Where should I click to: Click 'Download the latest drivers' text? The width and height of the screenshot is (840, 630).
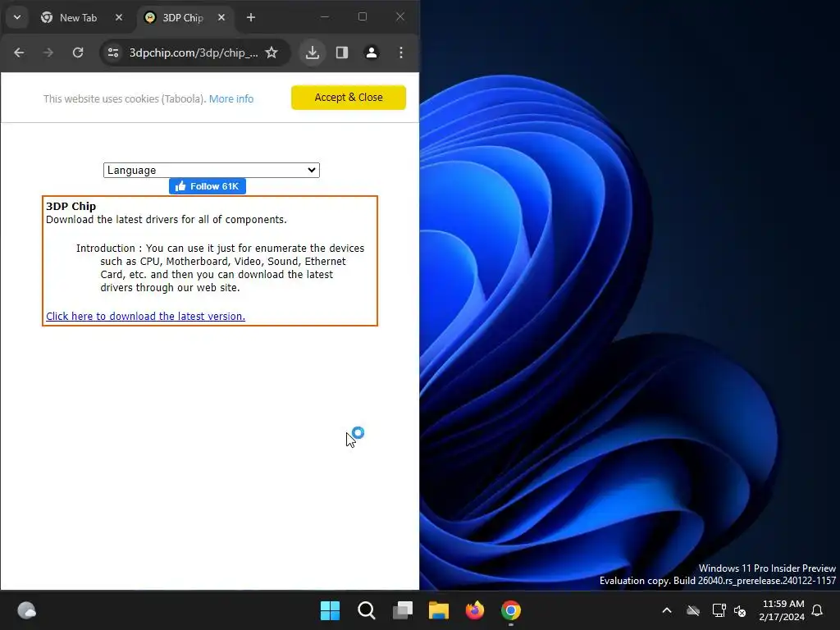(x=166, y=220)
